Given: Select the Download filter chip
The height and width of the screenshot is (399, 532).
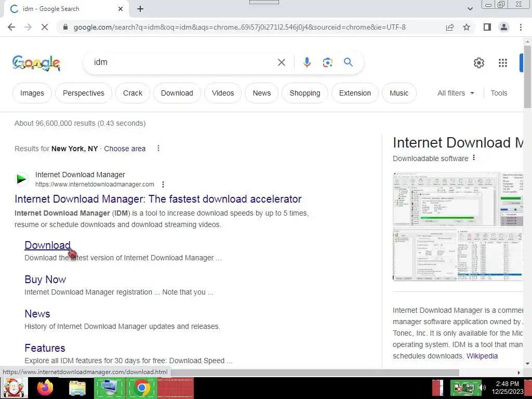Looking at the screenshot, I should point(177,93).
